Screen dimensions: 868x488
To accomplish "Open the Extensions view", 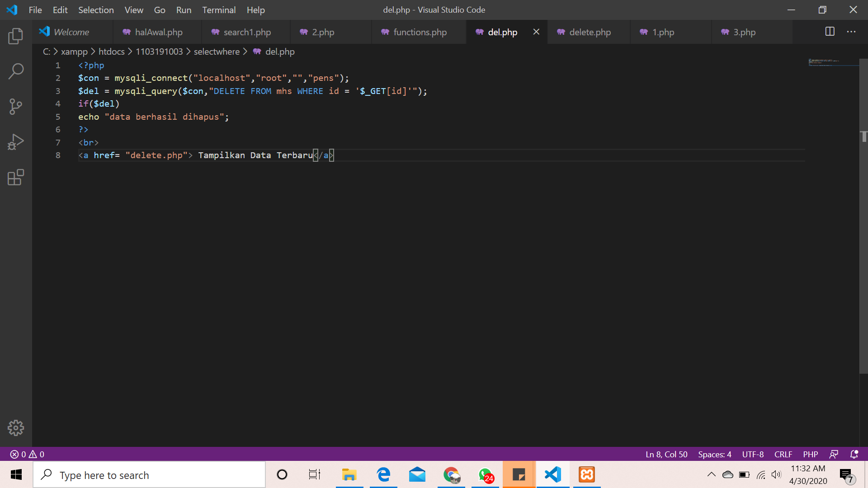I will 16,177.
